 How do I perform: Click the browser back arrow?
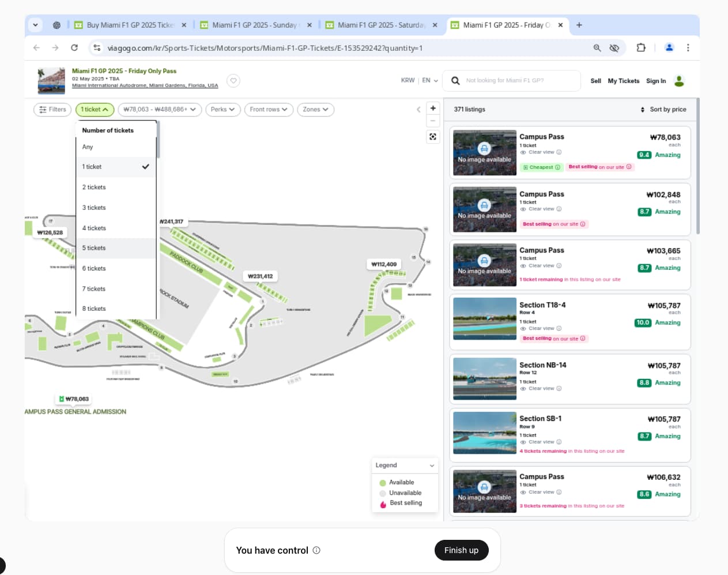click(x=36, y=48)
